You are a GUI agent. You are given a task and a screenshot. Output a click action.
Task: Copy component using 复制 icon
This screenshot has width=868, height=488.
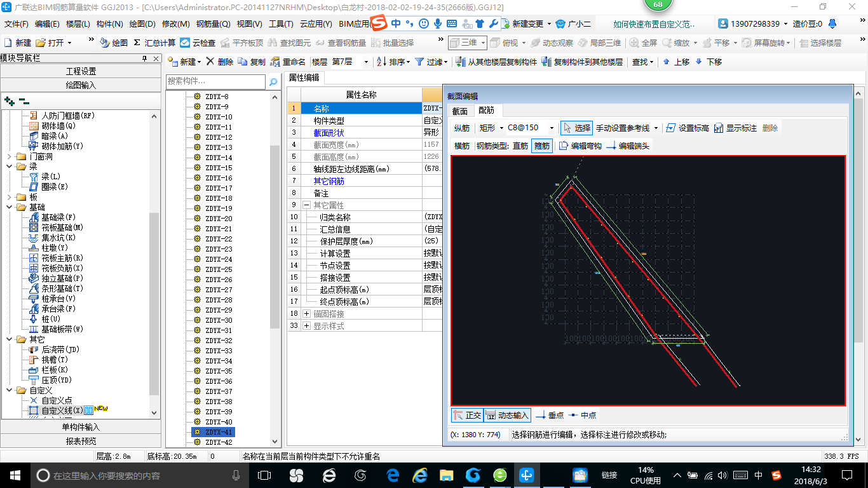coord(242,62)
